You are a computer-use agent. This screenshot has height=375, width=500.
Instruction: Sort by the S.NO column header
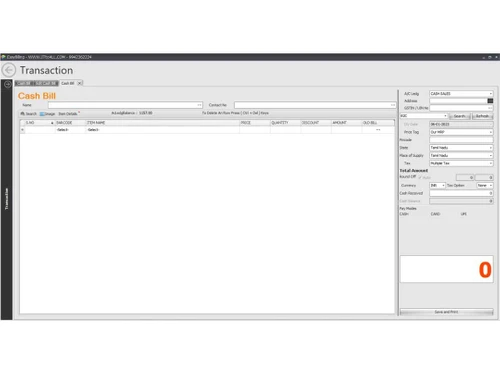click(x=39, y=123)
